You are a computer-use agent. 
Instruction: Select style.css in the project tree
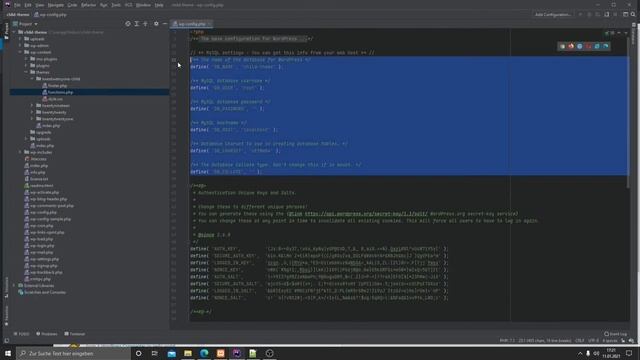(x=55, y=99)
